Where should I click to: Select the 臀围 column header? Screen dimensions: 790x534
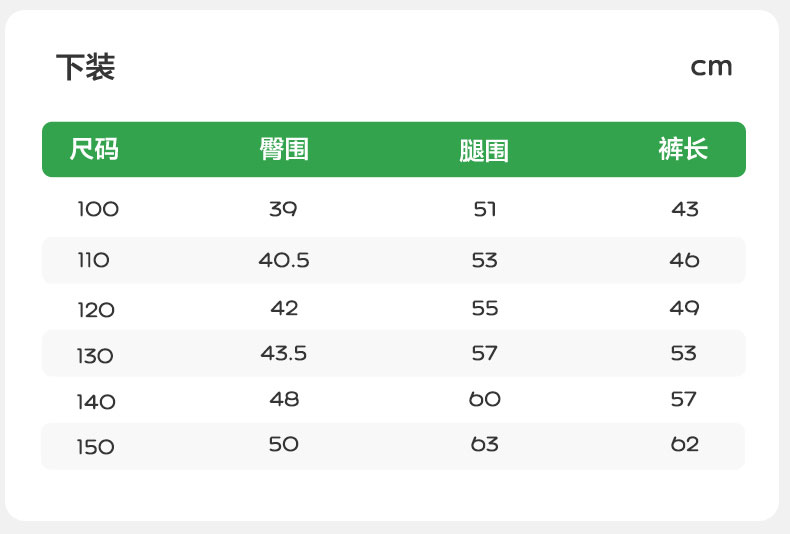click(x=284, y=150)
